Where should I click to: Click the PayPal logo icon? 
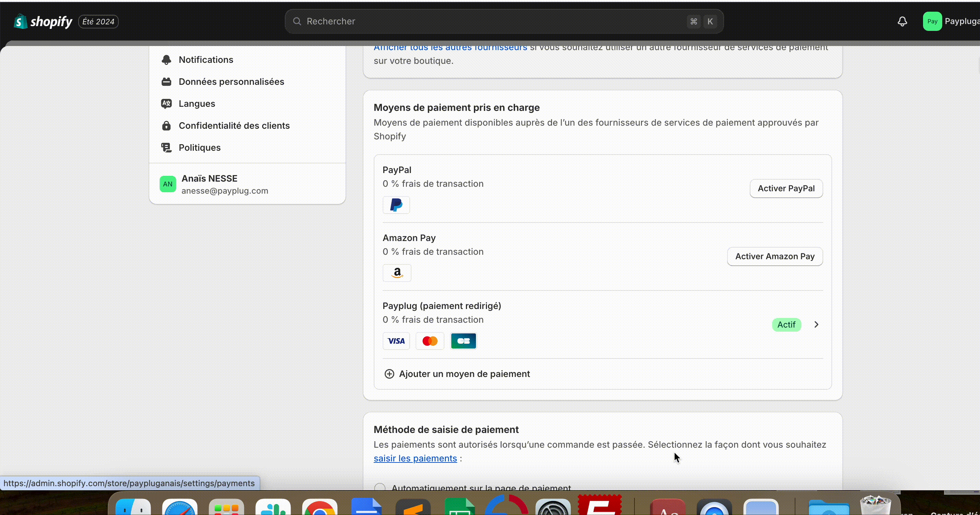pos(396,205)
